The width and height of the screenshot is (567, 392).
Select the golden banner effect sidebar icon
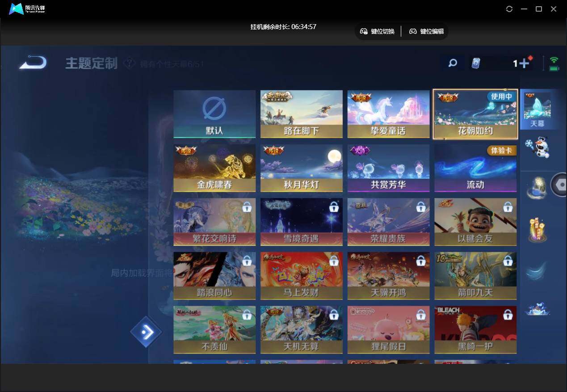coord(537,230)
